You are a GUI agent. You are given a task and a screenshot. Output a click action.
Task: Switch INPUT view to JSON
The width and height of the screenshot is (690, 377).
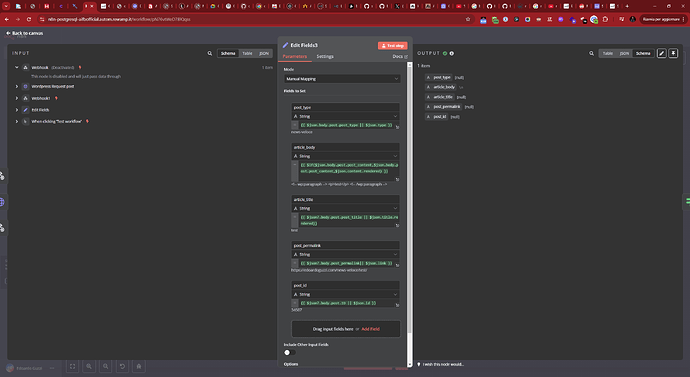tap(264, 53)
